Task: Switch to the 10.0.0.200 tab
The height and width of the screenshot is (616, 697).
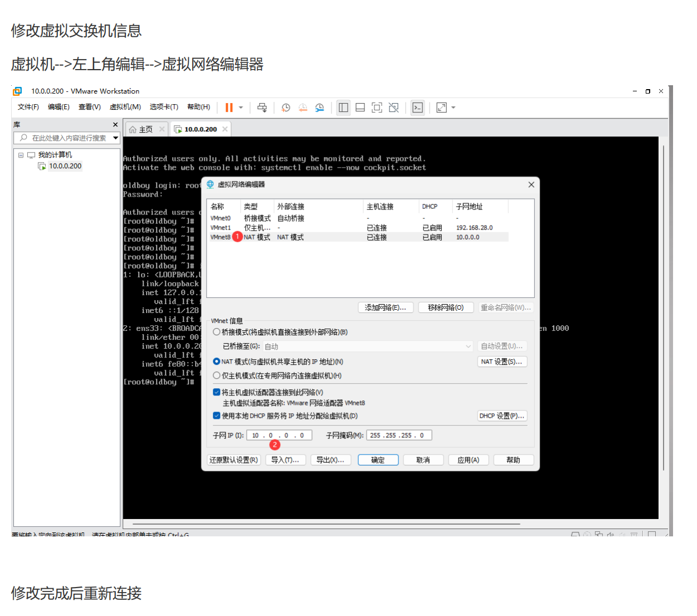Action: (x=201, y=129)
